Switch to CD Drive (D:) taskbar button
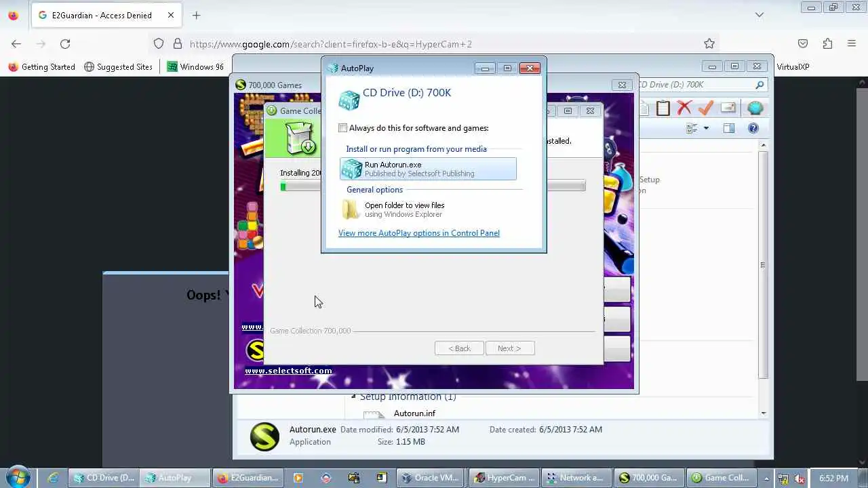This screenshot has width=868, height=488. (104, 478)
